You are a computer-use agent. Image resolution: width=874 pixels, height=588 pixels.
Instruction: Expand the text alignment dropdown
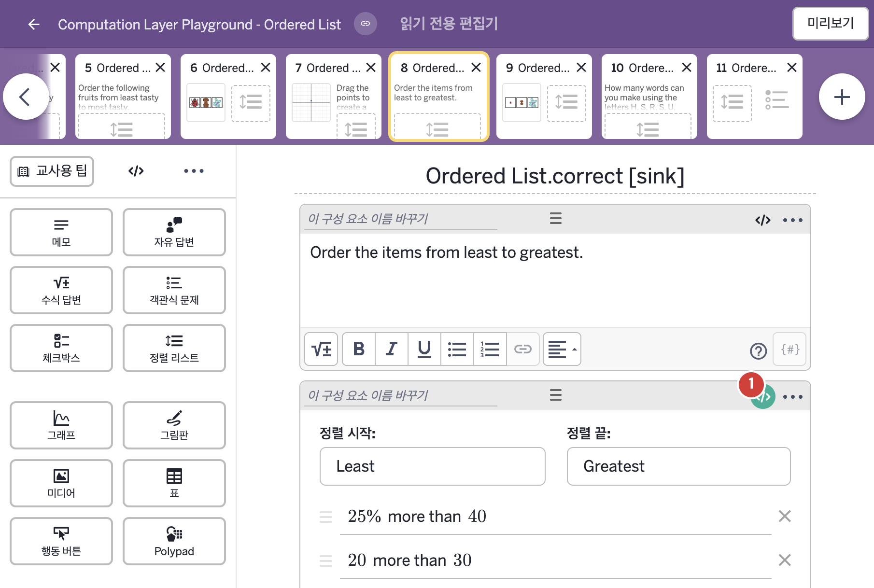(x=562, y=349)
